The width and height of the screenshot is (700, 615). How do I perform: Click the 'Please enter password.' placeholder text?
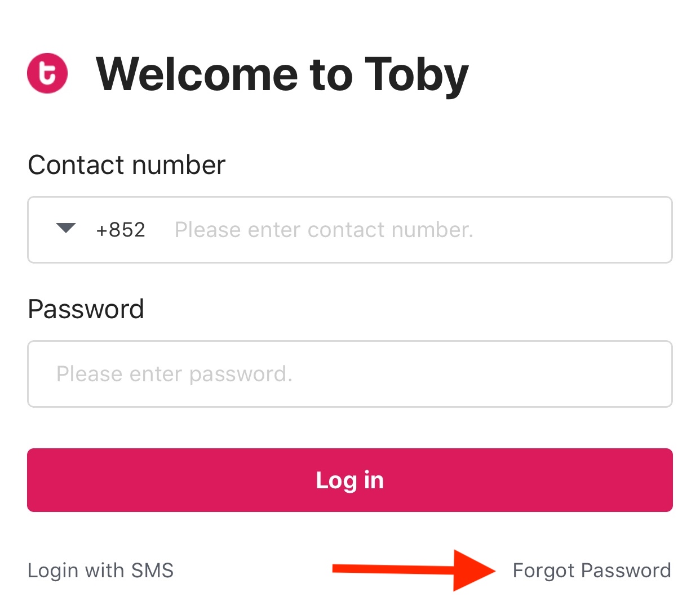(175, 374)
